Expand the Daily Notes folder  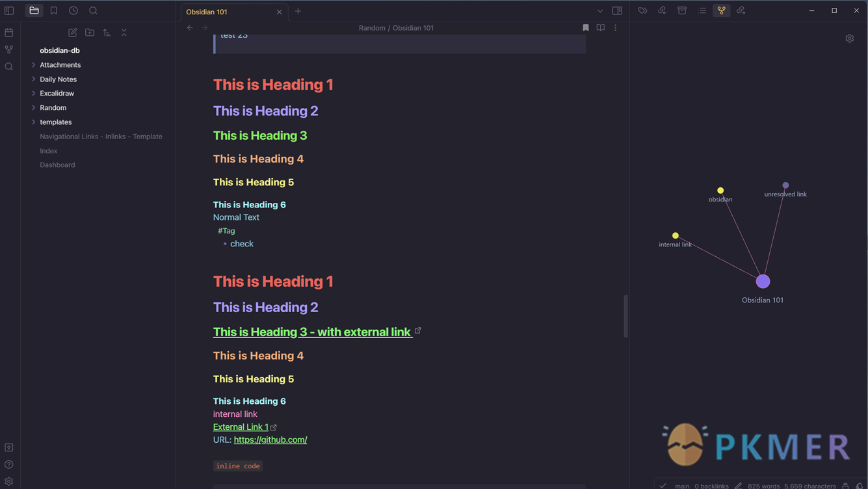coord(58,79)
